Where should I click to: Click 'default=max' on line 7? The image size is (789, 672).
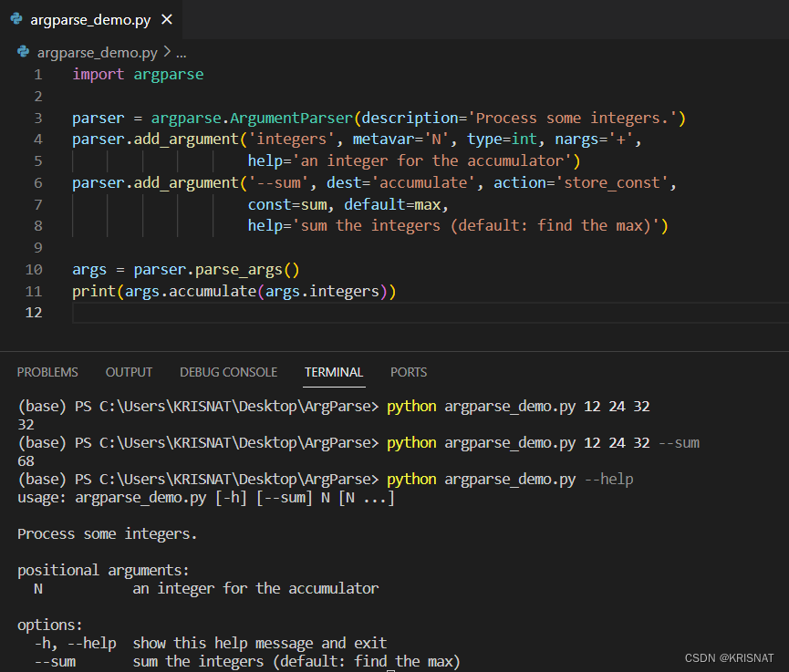pyautogui.click(x=392, y=205)
